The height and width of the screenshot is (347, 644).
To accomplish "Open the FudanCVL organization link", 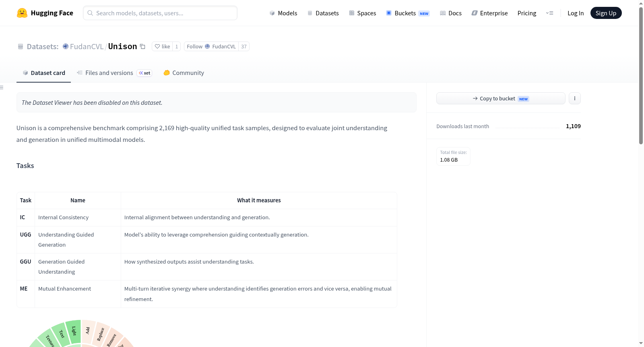I will pos(87,46).
